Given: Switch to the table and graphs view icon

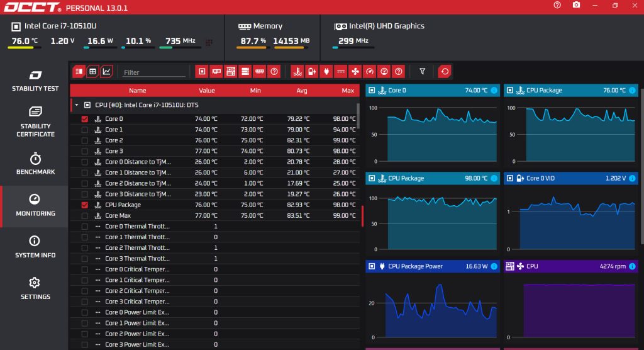Looking at the screenshot, I should [x=79, y=72].
